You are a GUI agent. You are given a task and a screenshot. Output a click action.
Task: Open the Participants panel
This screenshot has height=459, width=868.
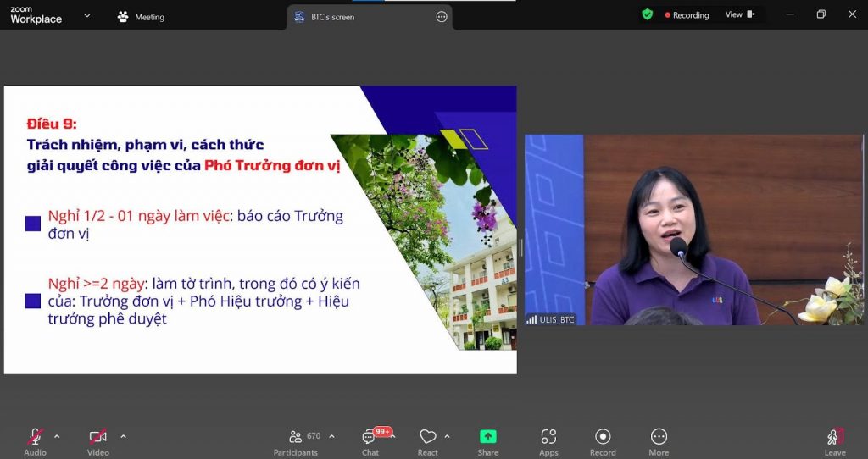pos(295,440)
